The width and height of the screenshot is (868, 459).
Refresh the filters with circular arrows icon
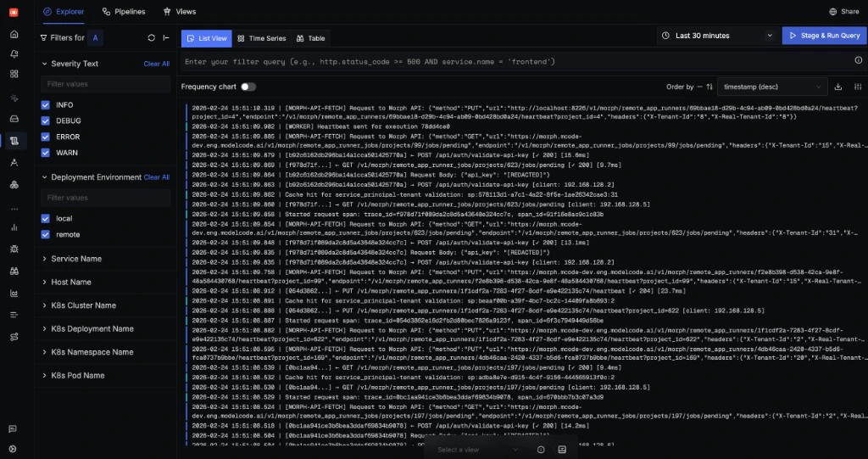pos(151,37)
